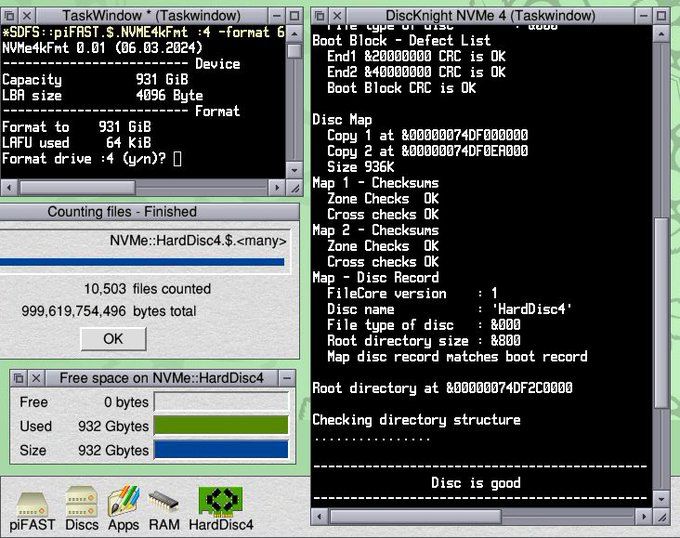This screenshot has width=680, height=538.
Task: Click the 'LBA size 4096 Byte' line
Action: point(102,95)
